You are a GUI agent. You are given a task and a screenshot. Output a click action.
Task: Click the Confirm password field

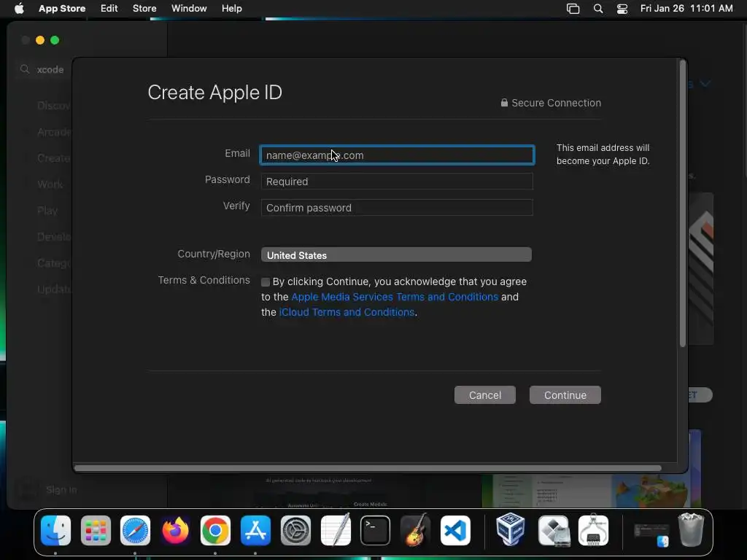pos(397,208)
